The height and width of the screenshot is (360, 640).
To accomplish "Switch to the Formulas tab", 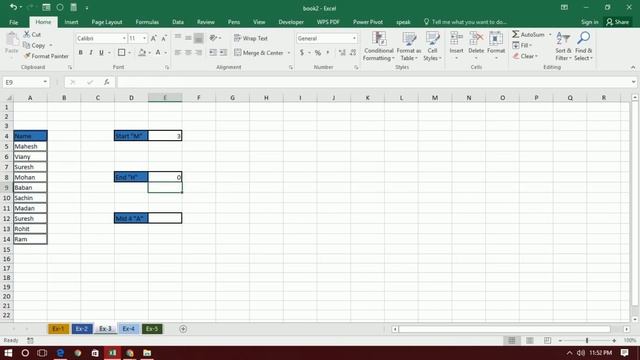I will [147, 22].
